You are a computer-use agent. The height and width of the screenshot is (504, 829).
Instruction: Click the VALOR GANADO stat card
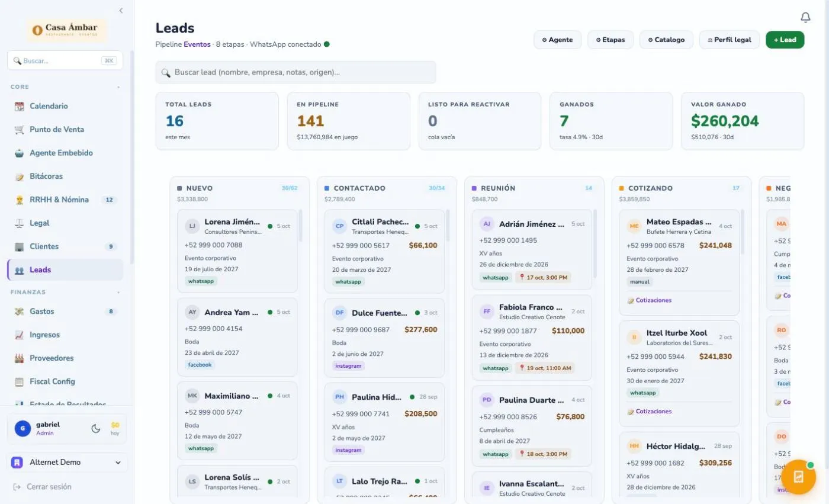click(x=743, y=121)
